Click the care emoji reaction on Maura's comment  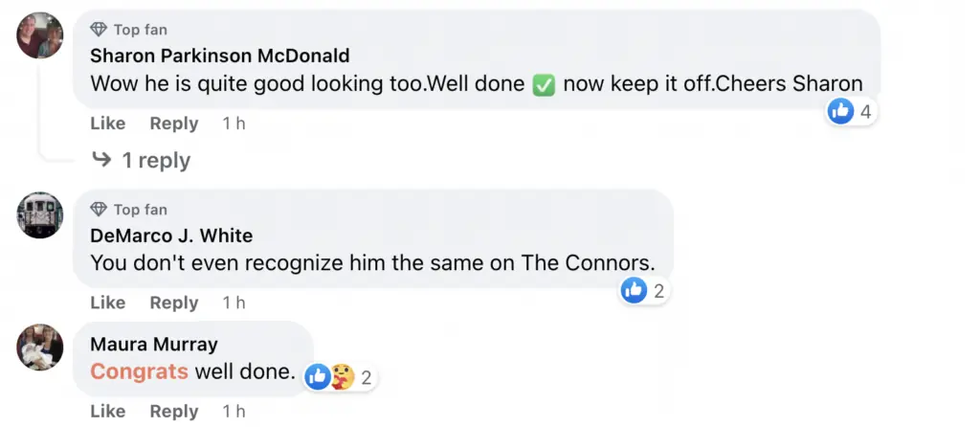[342, 376]
